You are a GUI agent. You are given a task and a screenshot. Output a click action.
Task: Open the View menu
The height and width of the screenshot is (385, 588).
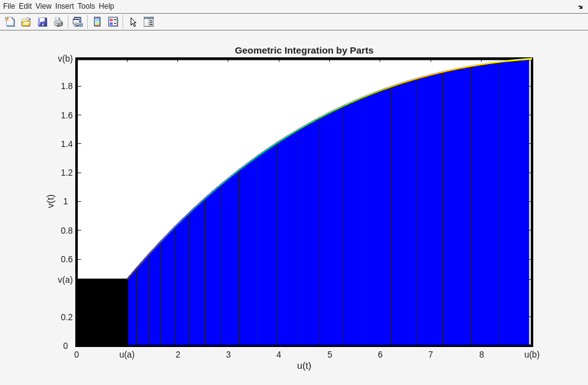(x=43, y=6)
